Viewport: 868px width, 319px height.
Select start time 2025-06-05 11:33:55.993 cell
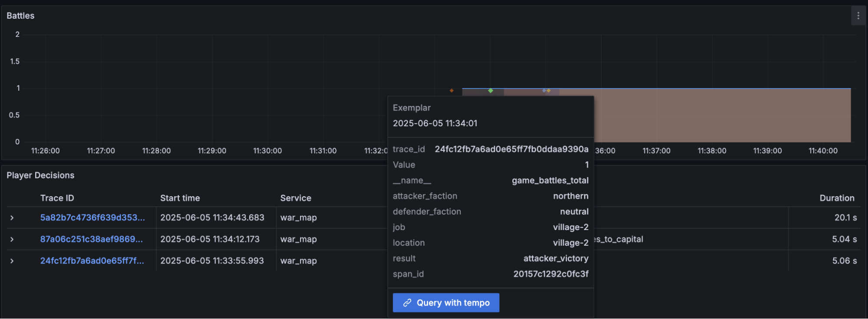pos(212,261)
